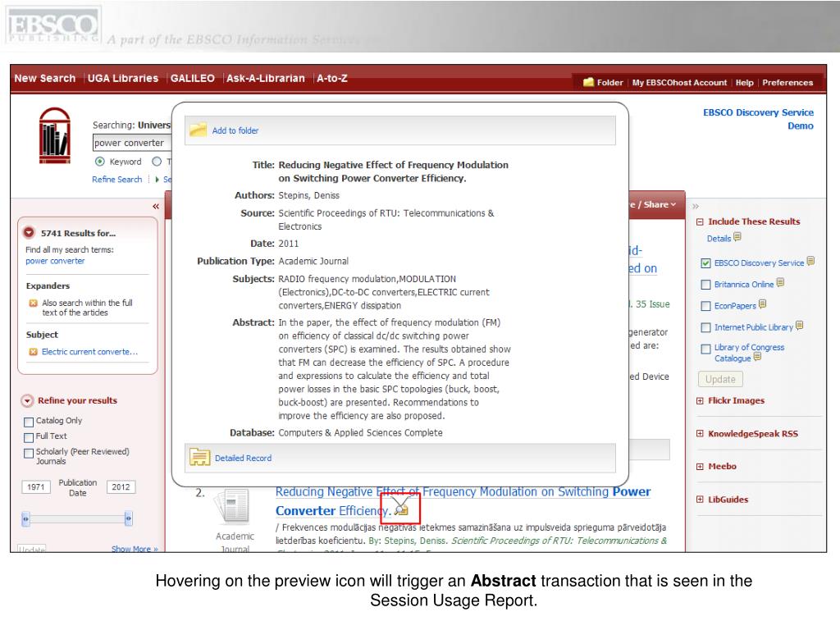
Task: Expand the LibGuides section
Action: 700,500
